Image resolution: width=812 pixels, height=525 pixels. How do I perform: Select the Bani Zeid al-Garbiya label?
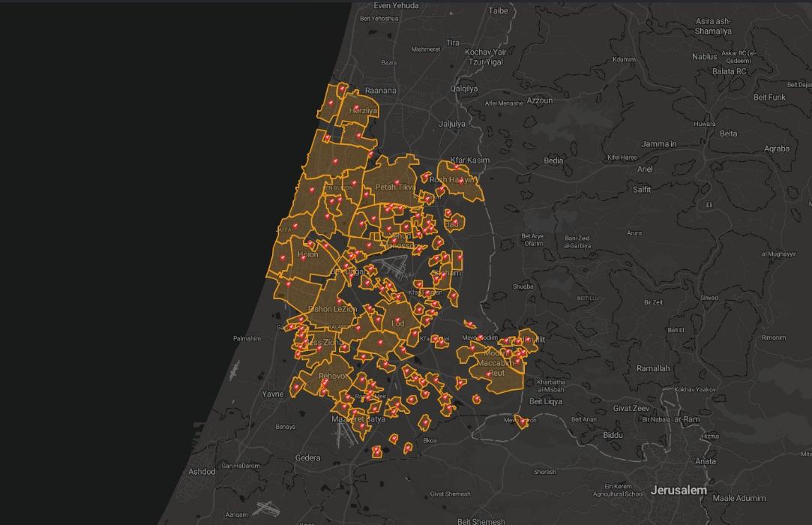577,242
